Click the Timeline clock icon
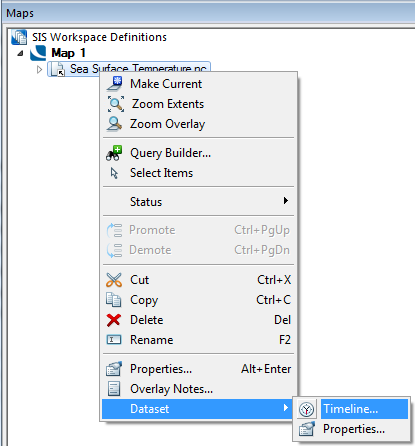 (x=306, y=409)
